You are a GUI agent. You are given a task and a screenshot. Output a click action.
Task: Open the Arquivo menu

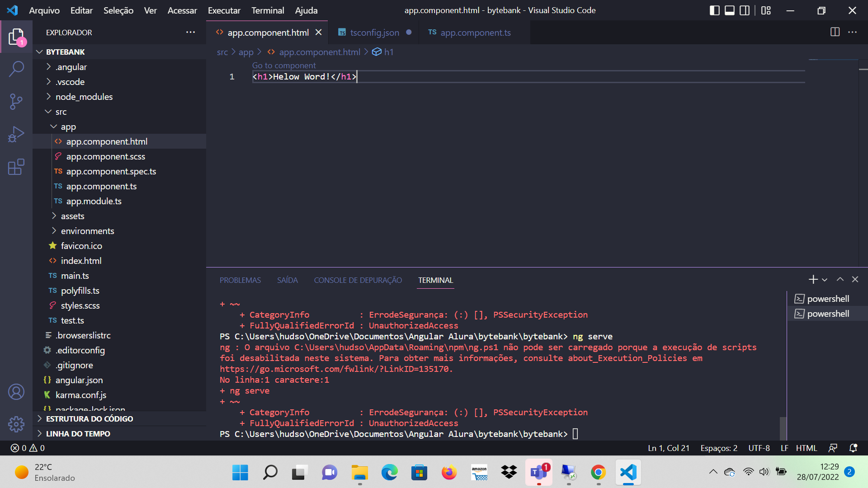click(44, 10)
